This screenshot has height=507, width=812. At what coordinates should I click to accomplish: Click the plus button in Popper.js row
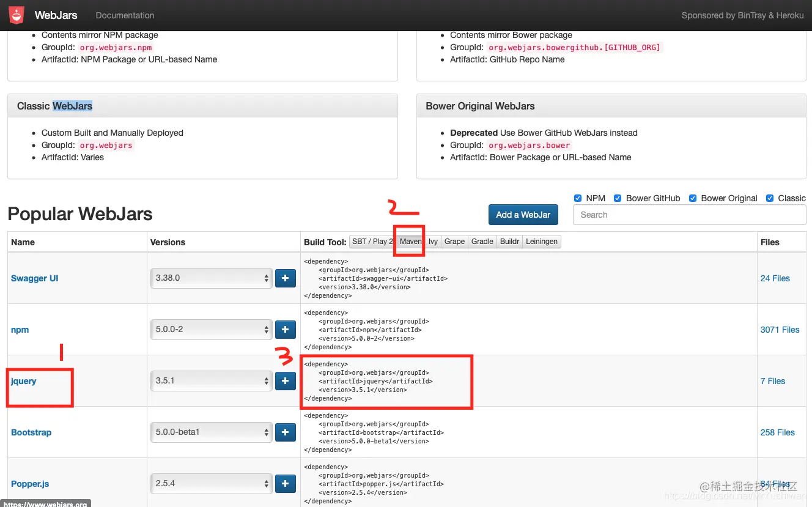tap(286, 484)
